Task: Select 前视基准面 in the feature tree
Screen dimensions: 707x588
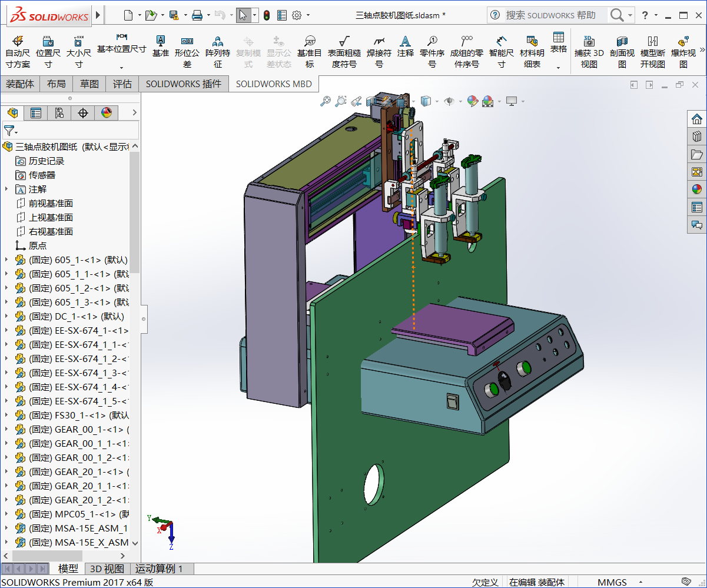Action: tap(51, 203)
